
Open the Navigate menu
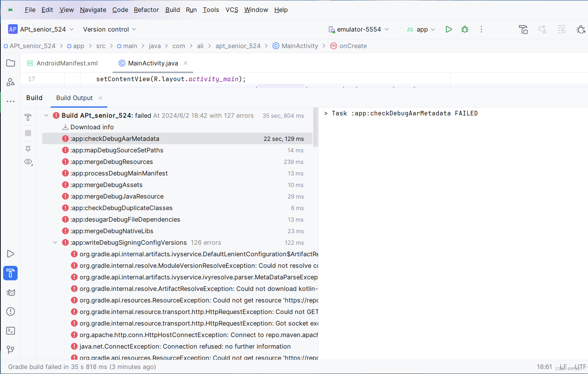point(93,10)
